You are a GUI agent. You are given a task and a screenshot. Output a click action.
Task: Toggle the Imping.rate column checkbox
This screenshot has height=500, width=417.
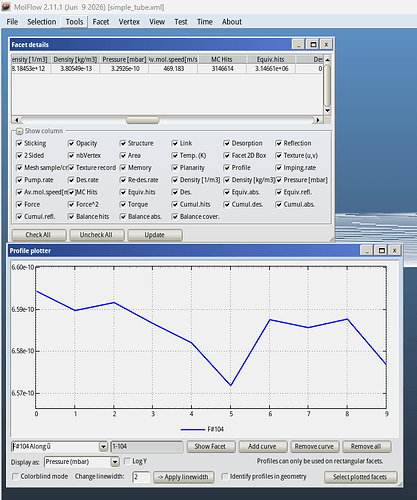tap(279, 168)
